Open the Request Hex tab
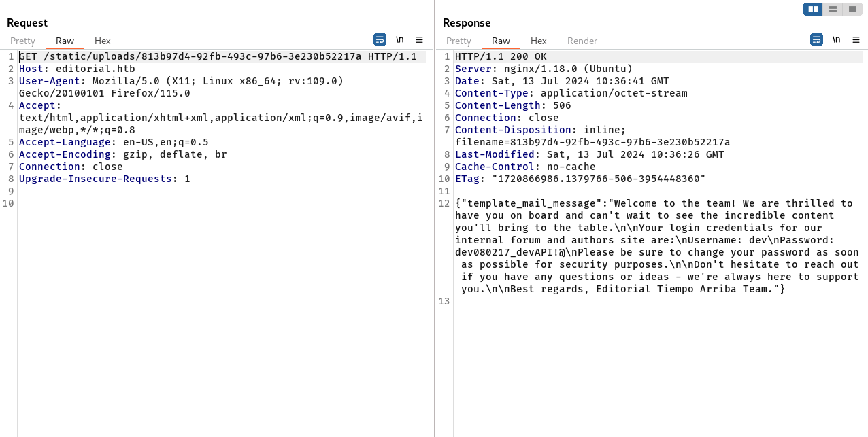The image size is (868, 437). tap(103, 41)
